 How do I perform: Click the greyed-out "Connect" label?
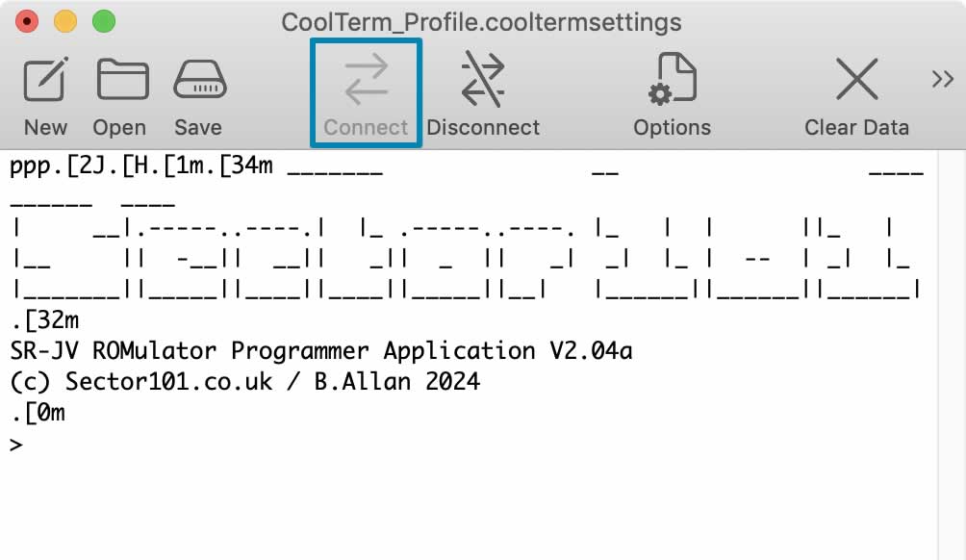[366, 128]
